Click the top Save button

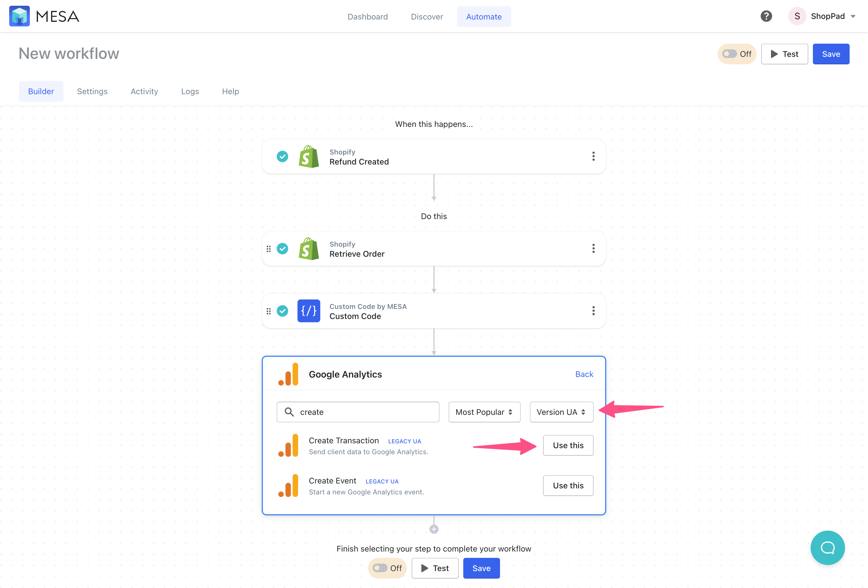(831, 54)
